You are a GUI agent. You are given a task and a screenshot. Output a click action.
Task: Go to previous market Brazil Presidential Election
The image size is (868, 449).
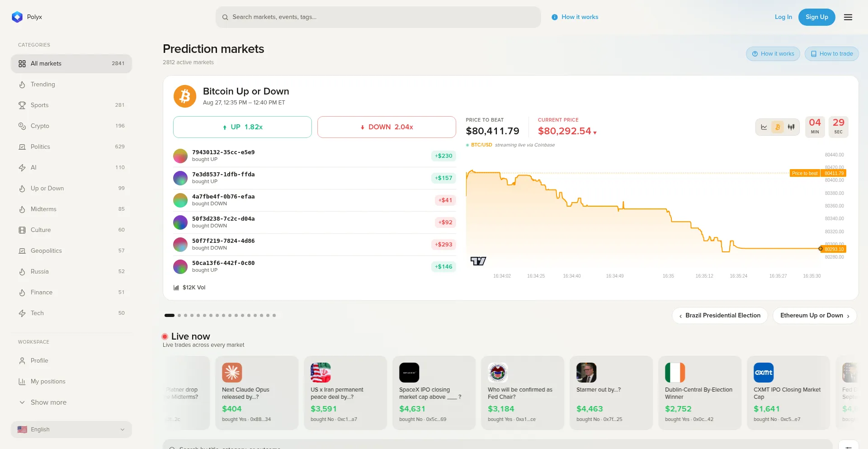point(720,316)
